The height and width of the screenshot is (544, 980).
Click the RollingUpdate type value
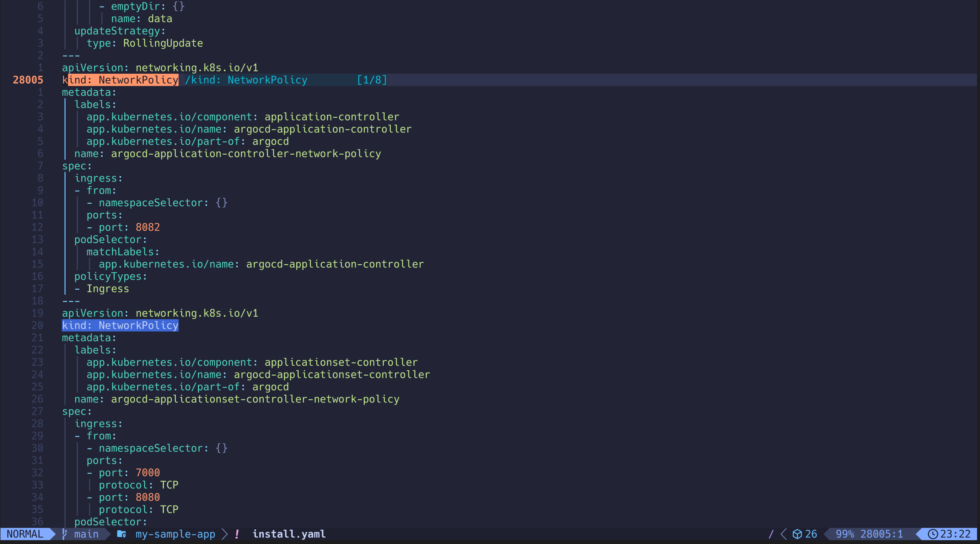(163, 43)
